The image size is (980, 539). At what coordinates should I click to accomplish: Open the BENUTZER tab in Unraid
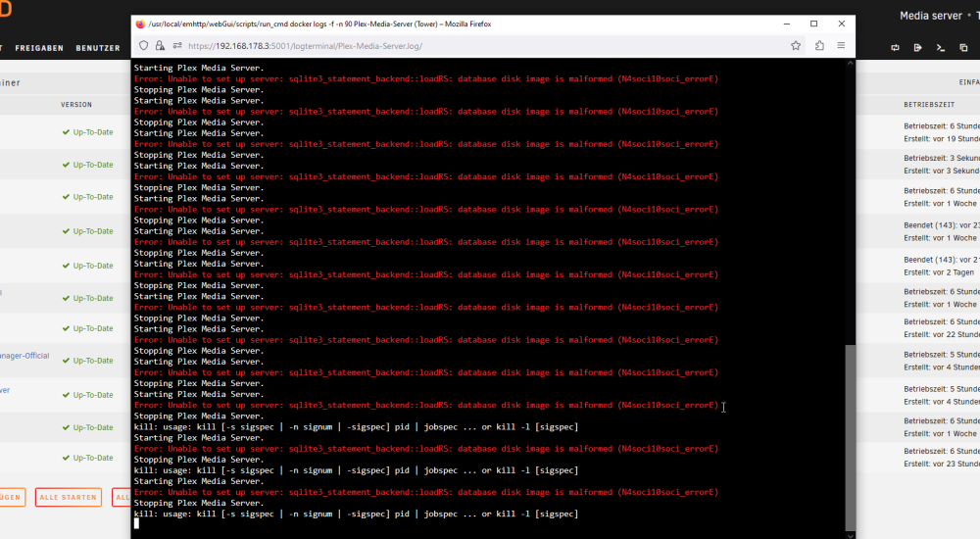pyautogui.click(x=98, y=48)
